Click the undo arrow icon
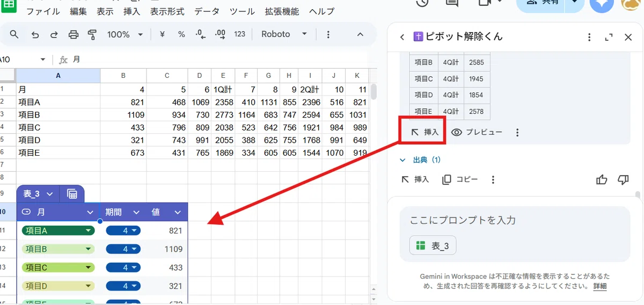The height and width of the screenshot is (305, 644). click(x=35, y=34)
